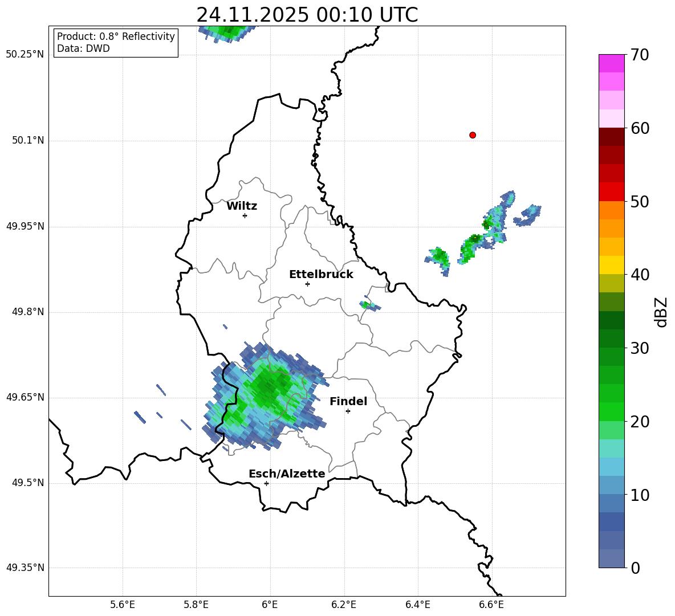Click the magenta top swatch of colorbar
The width and height of the screenshot is (675, 616).
(x=612, y=63)
